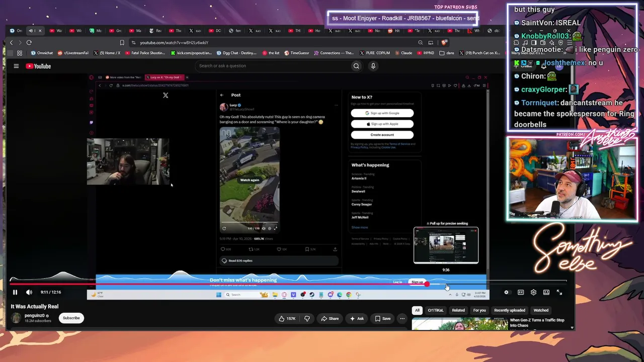Viewport: 644px width, 362px height.
Task: Switch to the 'THI' browser tab
Action: pyautogui.click(x=295, y=31)
